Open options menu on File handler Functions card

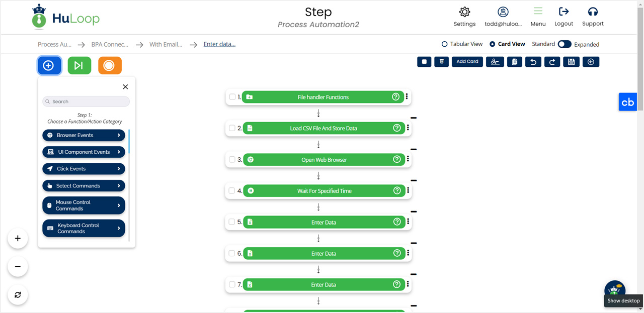(x=407, y=97)
